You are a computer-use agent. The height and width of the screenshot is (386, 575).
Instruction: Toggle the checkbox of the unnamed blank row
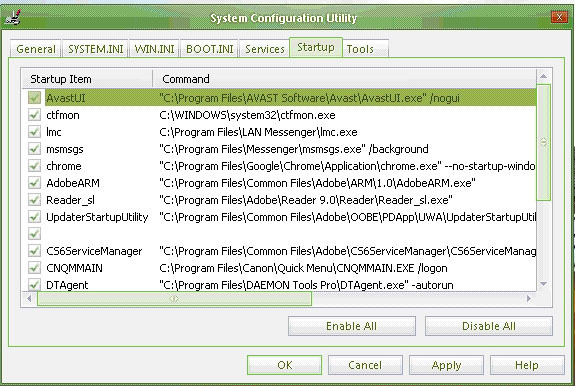[x=34, y=234]
